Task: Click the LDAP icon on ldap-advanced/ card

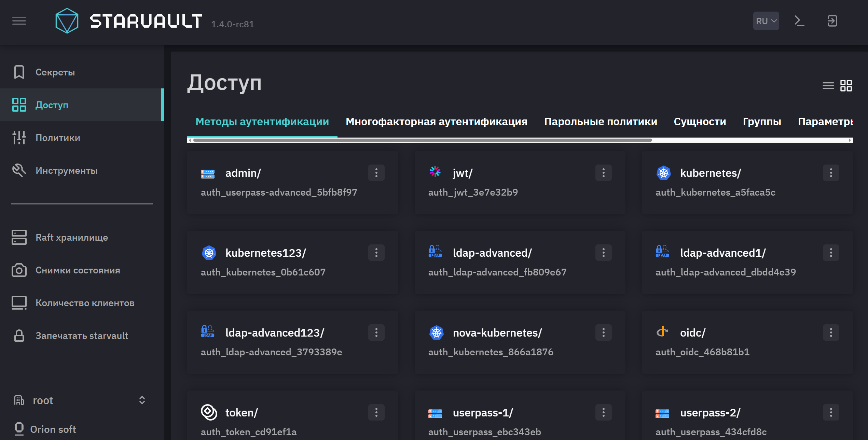Action: (x=435, y=251)
